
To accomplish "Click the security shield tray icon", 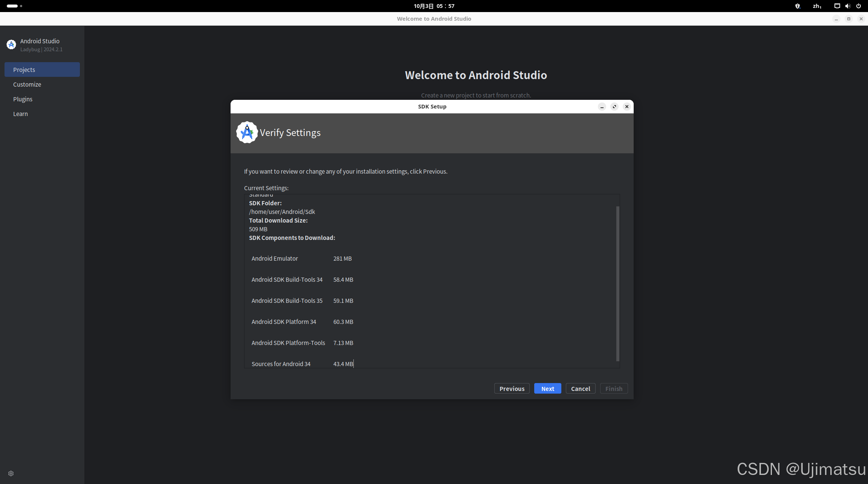I will click(x=798, y=6).
